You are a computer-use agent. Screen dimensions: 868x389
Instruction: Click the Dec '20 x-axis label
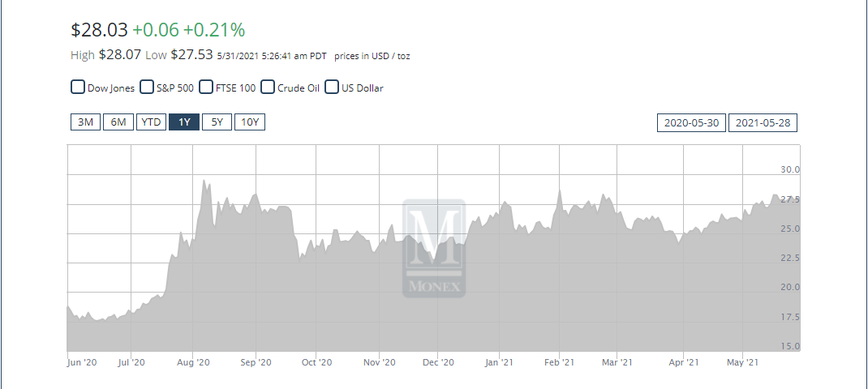tap(438, 362)
